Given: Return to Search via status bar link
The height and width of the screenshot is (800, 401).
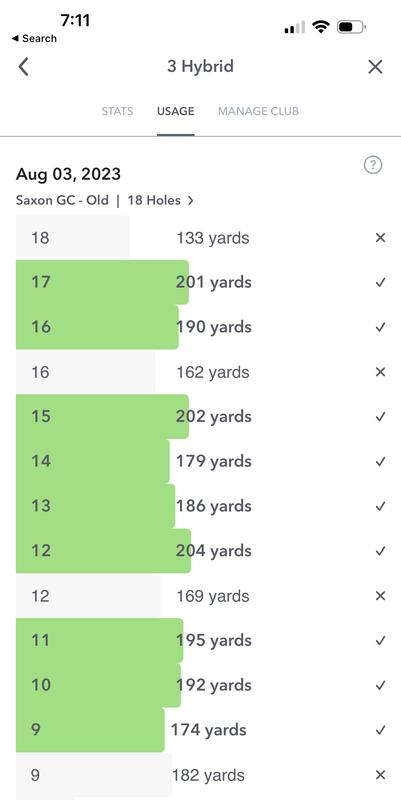Looking at the screenshot, I should [34, 39].
